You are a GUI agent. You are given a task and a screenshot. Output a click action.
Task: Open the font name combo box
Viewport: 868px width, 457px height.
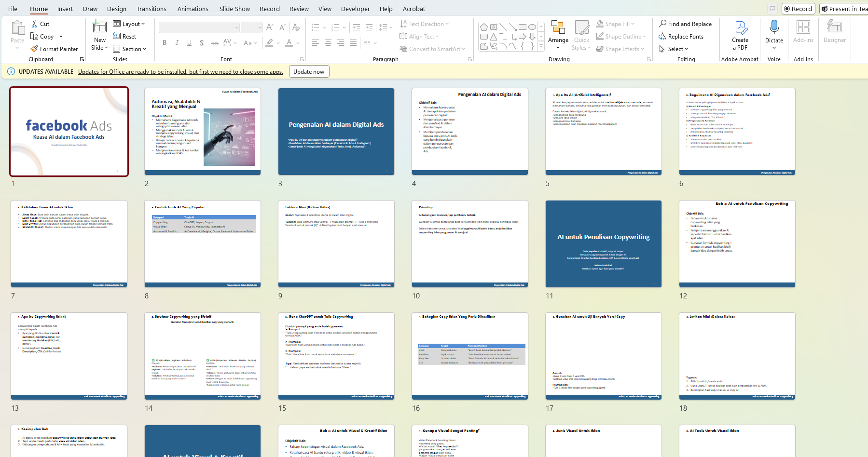pos(199,27)
